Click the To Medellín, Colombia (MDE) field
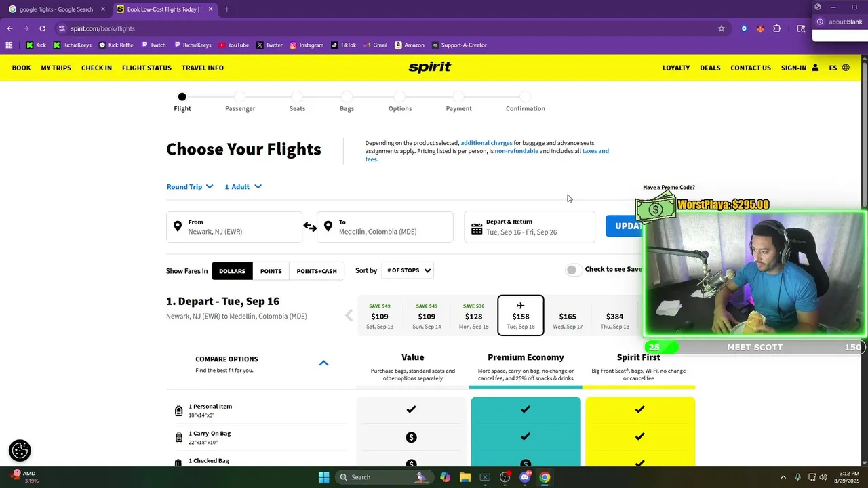Viewport: 868px width, 488px height. click(x=384, y=227)
